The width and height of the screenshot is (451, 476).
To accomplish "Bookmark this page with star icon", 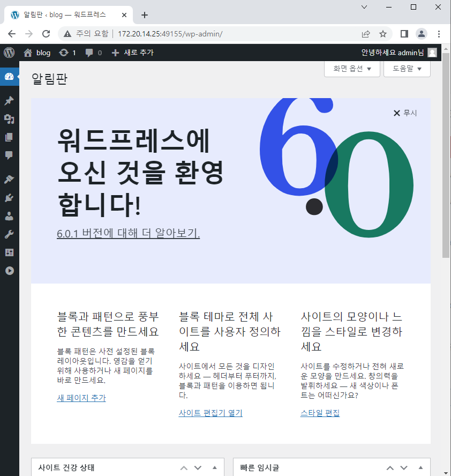I will tap(383, 34).
